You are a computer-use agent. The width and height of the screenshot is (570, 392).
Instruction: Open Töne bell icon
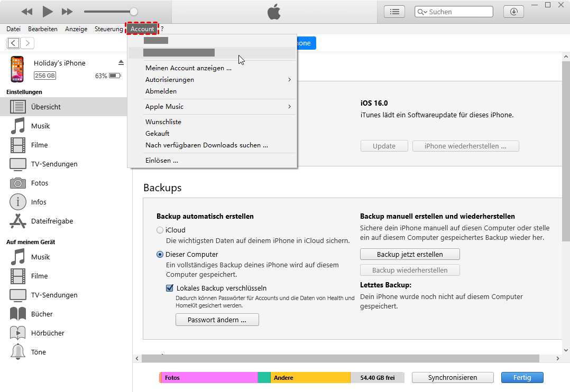pos(18,352)
